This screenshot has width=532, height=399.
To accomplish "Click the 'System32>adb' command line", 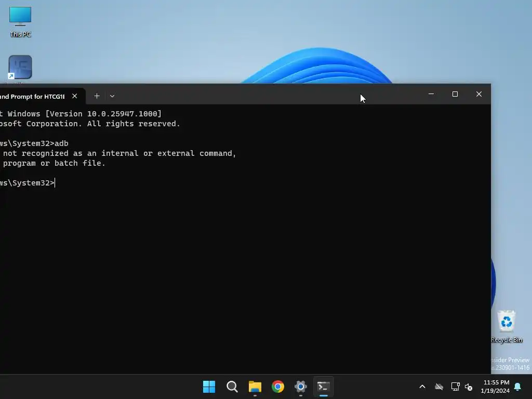I will [34, 143].
